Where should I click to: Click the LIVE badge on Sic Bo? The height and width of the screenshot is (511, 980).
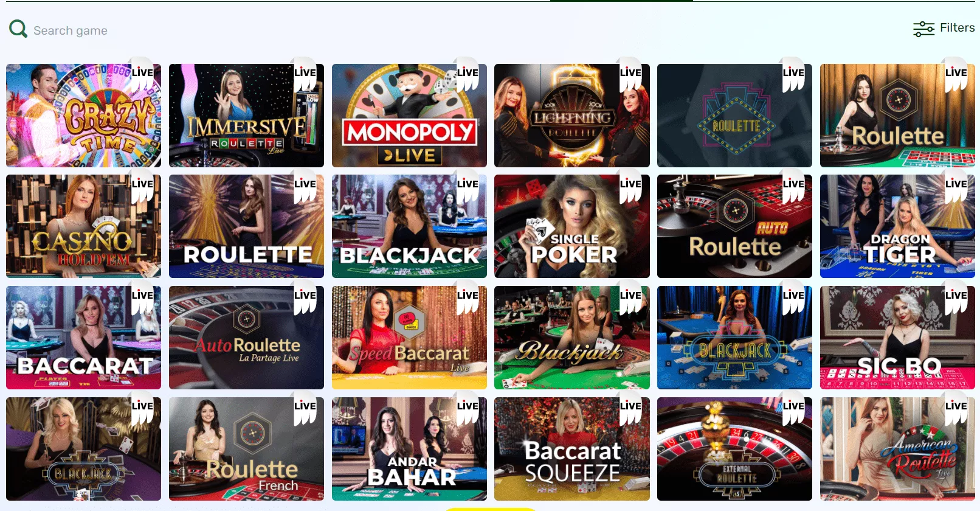(x=956, y=296)
